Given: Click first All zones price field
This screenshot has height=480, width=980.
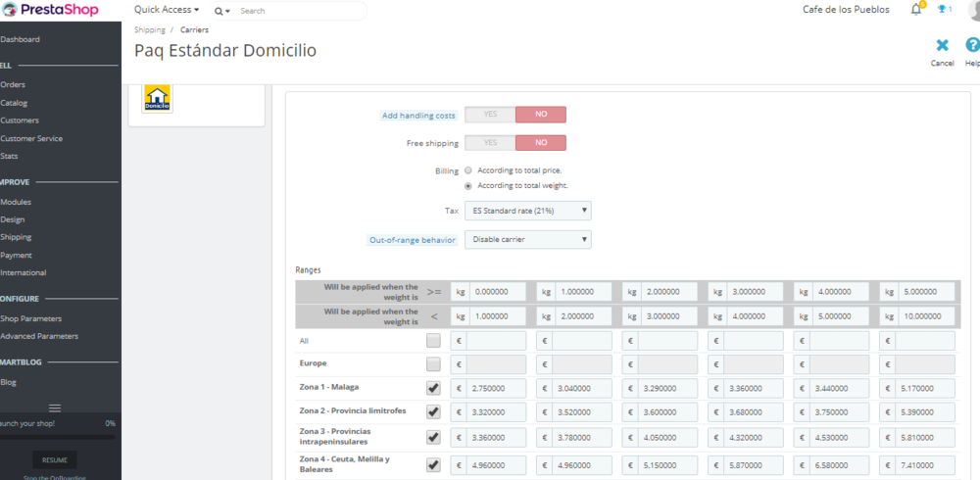Looking at the screenshot, I should [x=496, y=341].
